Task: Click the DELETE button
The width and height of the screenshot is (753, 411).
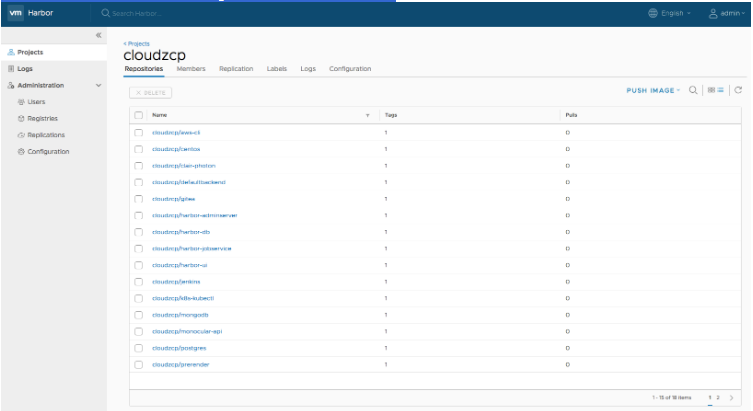Action: click(x=150, y=93)
